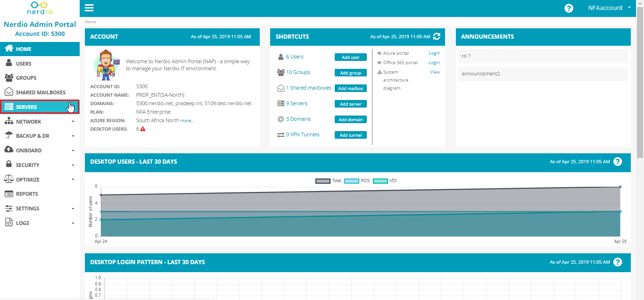Select the HOME menu item
The height and width of the screenshot is (300, 644).
pos(40,49)
